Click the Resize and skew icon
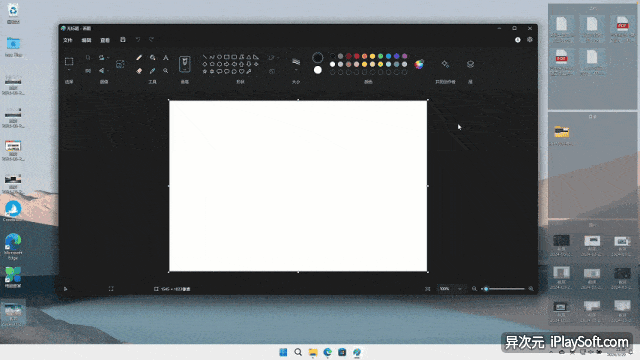640x360 pixels. click(88, 71)
